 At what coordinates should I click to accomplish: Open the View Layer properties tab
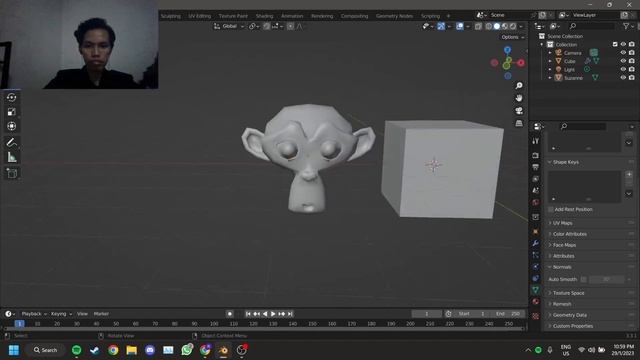click(536, 179)
